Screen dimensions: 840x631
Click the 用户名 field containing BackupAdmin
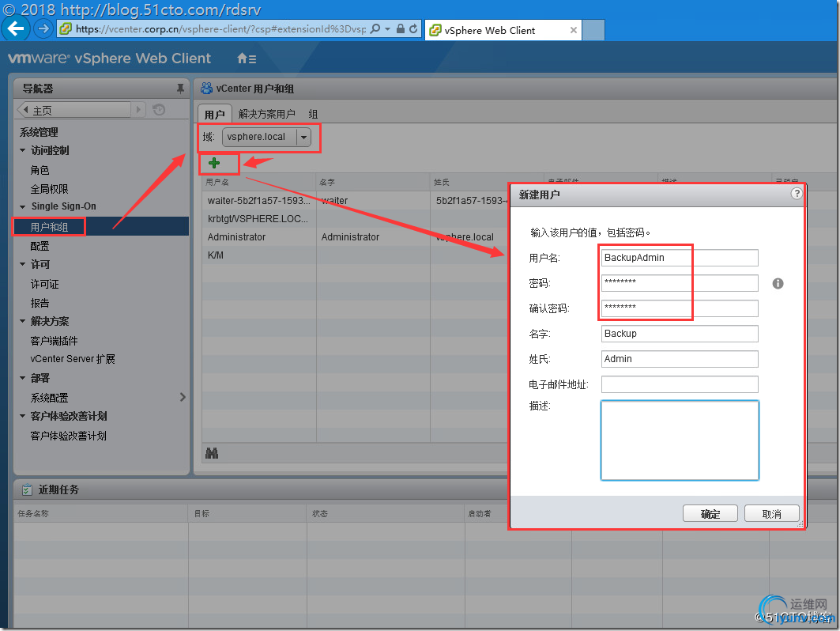click(680, 257)
